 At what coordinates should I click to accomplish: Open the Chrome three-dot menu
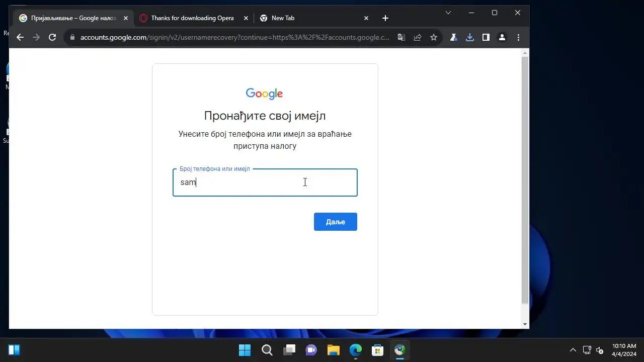coord(518,37)
